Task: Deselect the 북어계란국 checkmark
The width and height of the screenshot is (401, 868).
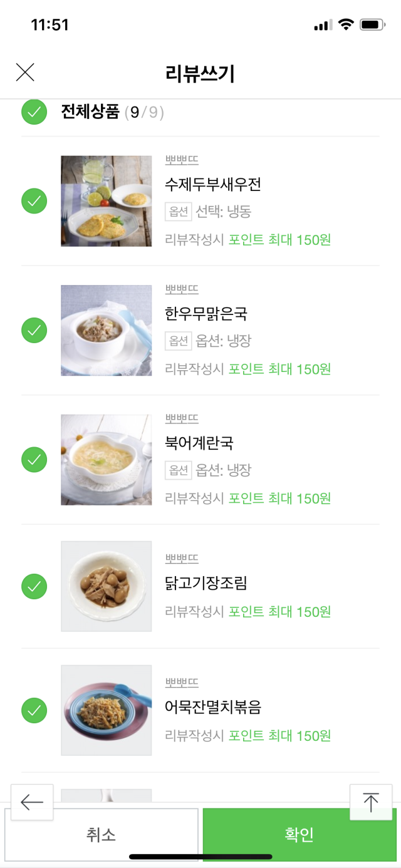Action: (x=34, y=460)
